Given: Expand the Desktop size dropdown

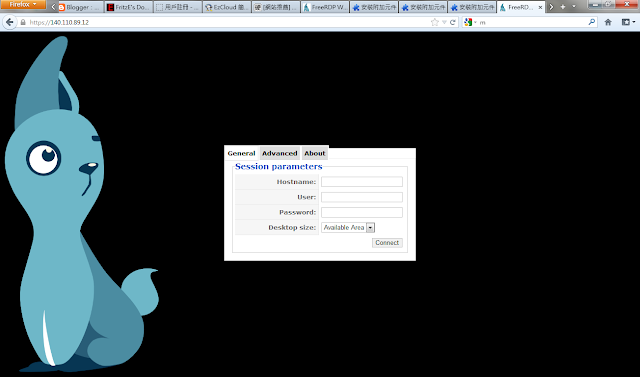Looking at the screenshot, I should (x=348, y=228).
